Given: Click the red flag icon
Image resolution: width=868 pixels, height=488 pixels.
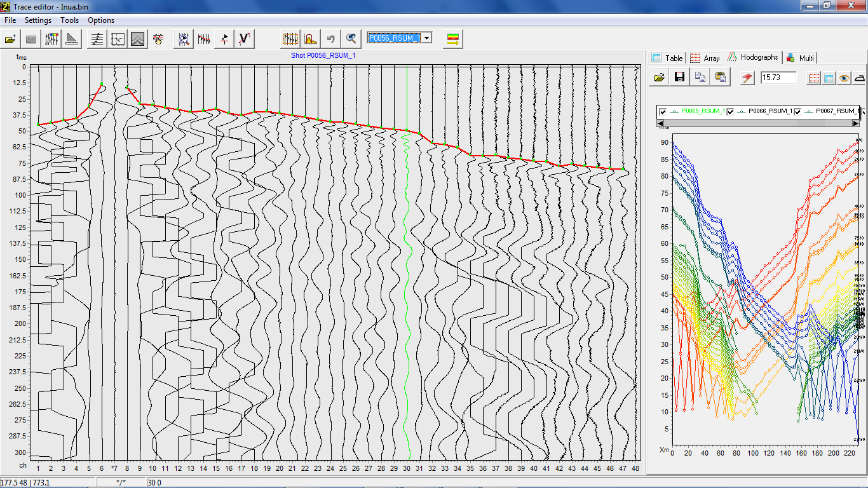Looking at the screenshot, I should (x=747, y=78).
